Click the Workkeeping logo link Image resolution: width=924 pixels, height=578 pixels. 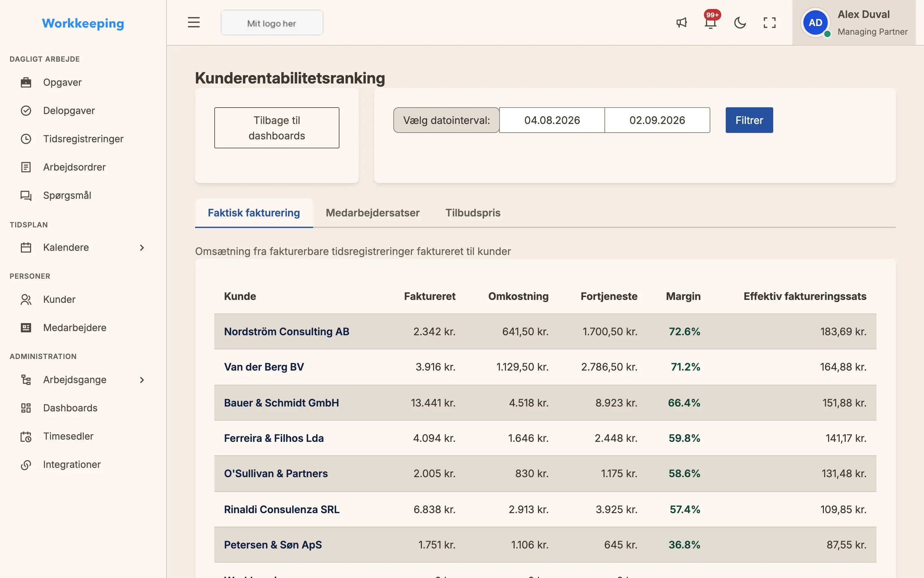pos(83,23)
